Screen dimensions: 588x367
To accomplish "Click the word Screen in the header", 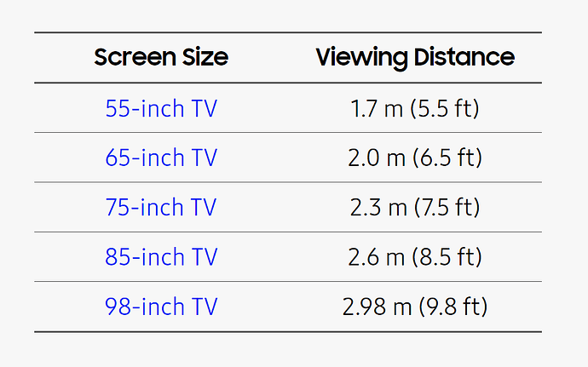I will (135, 57).
